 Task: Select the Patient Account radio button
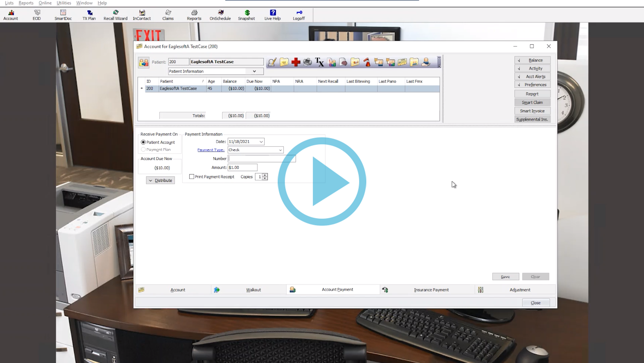click(143, 142)
